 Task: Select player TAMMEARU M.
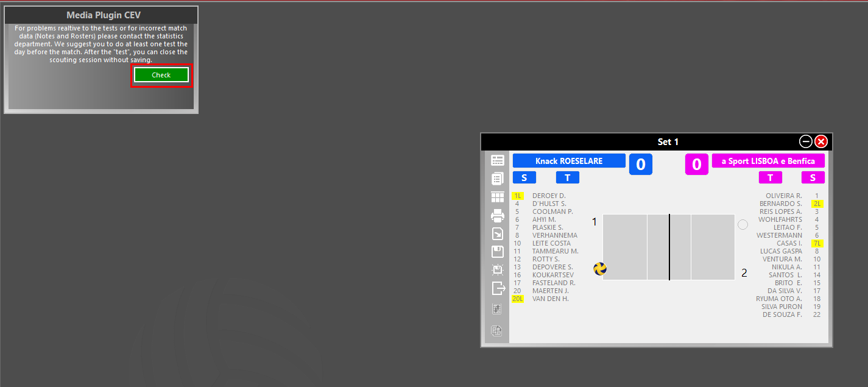pyautogui.click(x=556, y=251)
